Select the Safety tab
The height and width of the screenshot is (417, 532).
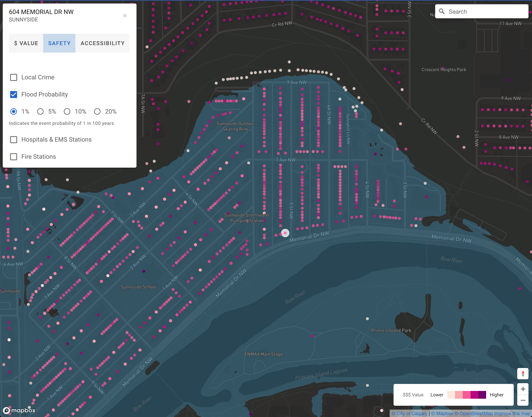[x=59, y=43]
